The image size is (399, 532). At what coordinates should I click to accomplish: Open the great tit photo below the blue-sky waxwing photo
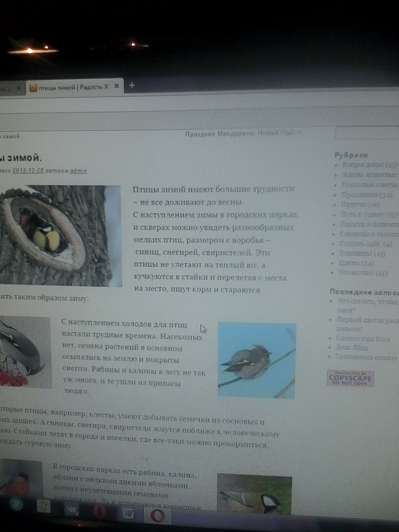click(x=254, y=494)
